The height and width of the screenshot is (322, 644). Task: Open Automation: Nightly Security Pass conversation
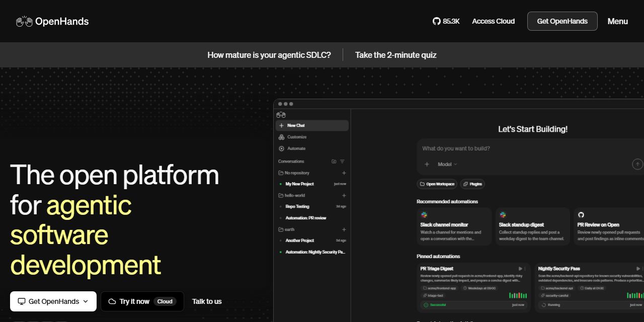(312, 252)
